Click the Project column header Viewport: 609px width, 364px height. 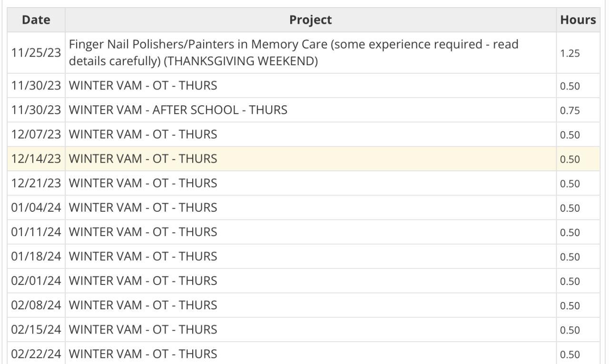coord(310,20)
